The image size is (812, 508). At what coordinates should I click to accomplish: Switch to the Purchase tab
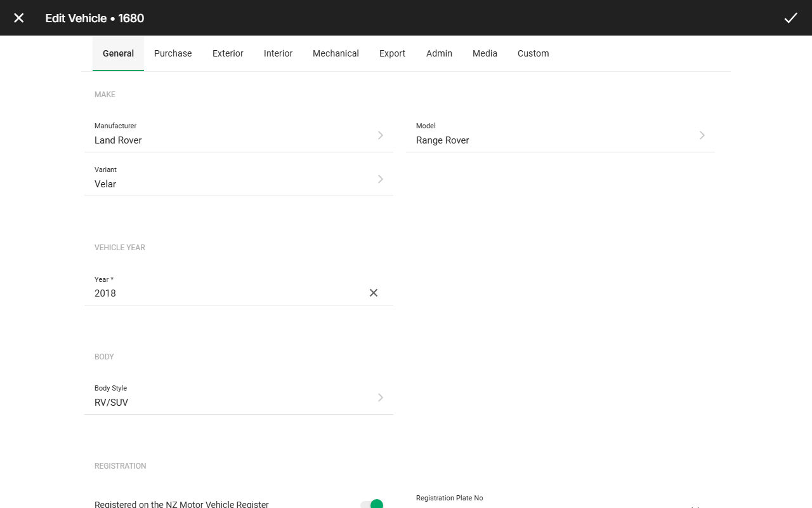(173, 53)
